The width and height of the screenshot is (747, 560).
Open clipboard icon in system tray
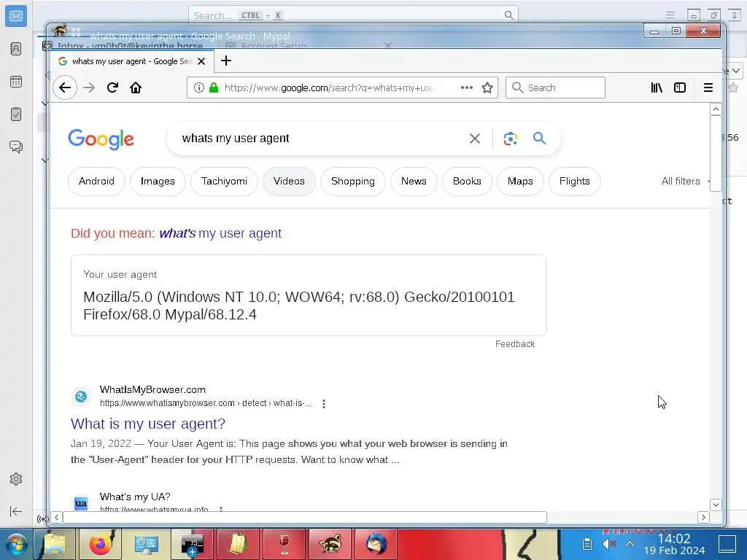(x=587, y=544)
